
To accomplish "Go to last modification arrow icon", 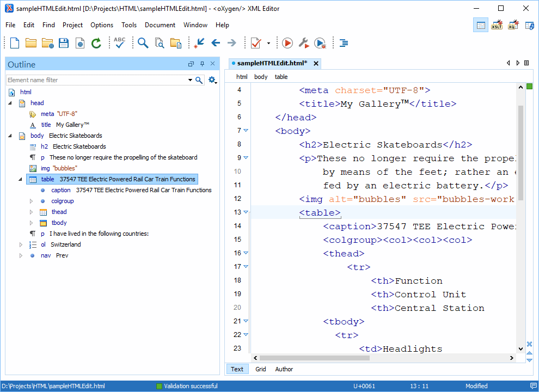I will coord(199,43).
